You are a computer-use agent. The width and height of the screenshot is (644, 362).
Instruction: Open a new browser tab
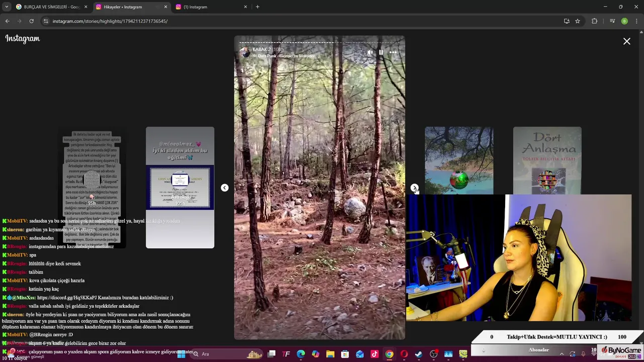point(257,7)
